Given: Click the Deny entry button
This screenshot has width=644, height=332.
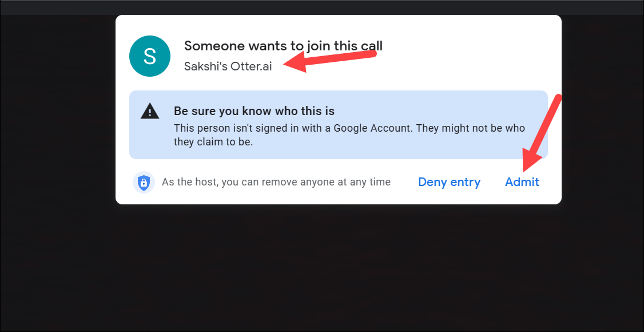Looking at the screenshot, I should [449, 182].
